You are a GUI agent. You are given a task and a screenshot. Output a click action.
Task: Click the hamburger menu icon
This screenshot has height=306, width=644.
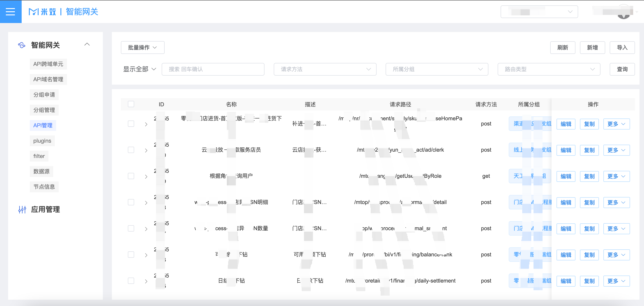tap(11, 12)
